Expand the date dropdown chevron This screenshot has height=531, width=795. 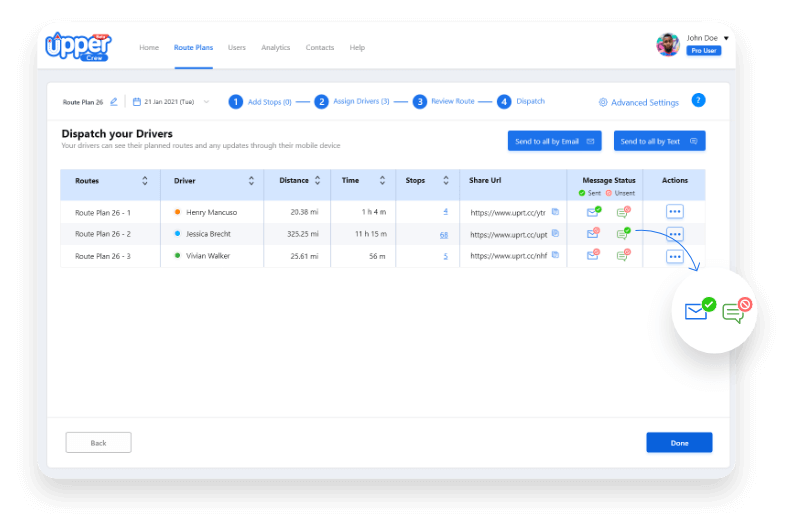pos(206,101)
